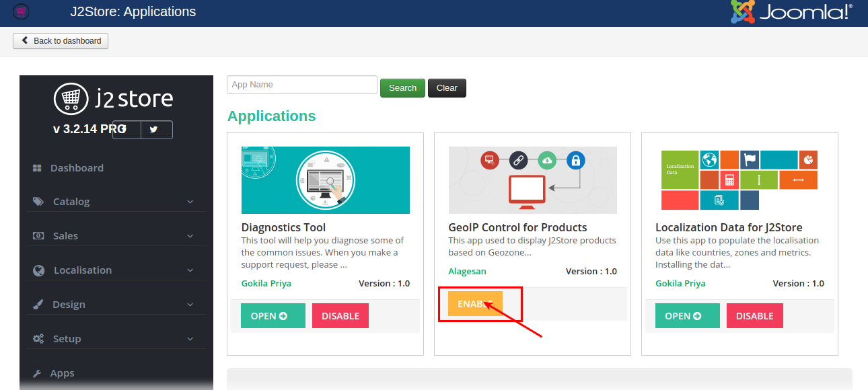868x390 pixels.
Task: Click Gokila Priya under Localization Data
Action: pos(681,283)
